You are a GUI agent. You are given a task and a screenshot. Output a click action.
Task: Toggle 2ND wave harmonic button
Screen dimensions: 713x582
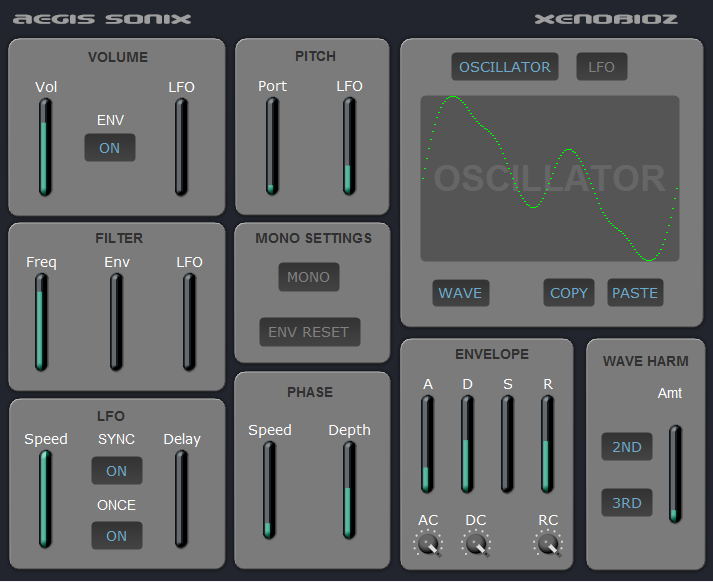[627, 447]
